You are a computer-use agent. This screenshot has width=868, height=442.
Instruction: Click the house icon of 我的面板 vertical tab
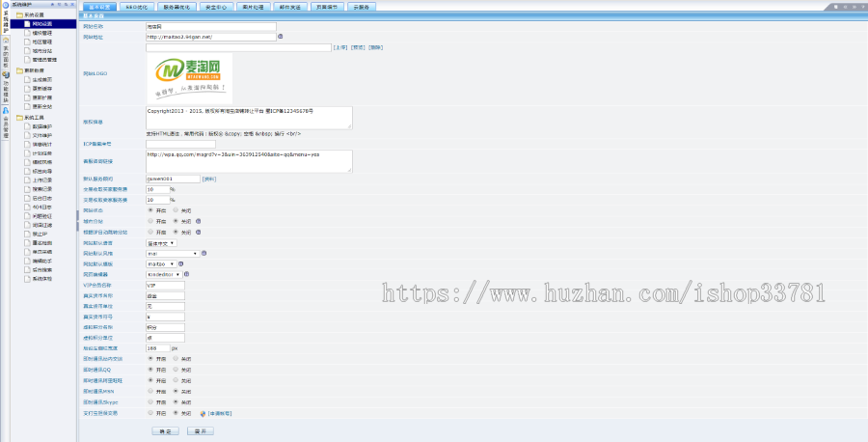pyautogui.click(x=6, y=40)
